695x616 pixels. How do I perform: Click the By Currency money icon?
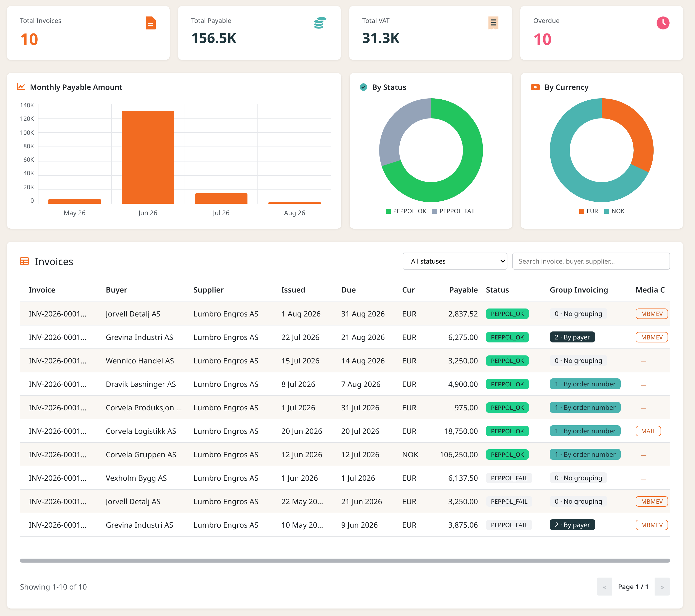click(535, 87)
